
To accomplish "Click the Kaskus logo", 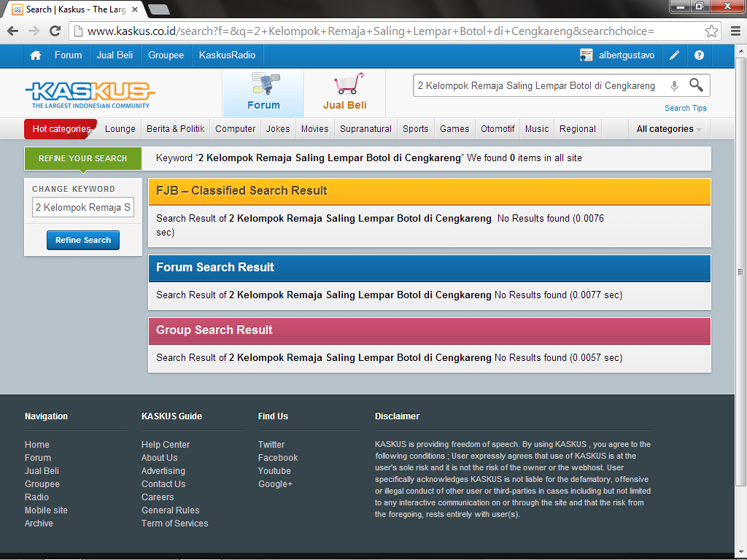I will coord(90,94).
